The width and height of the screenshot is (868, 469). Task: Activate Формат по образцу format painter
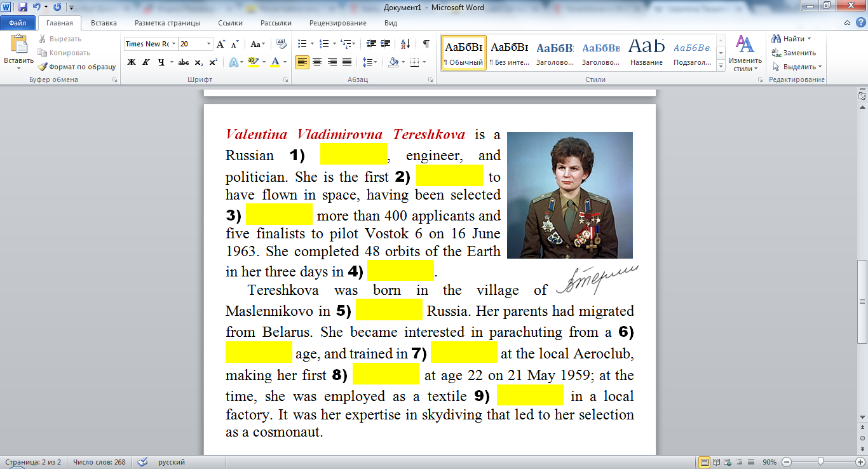[x=76, y=67]
